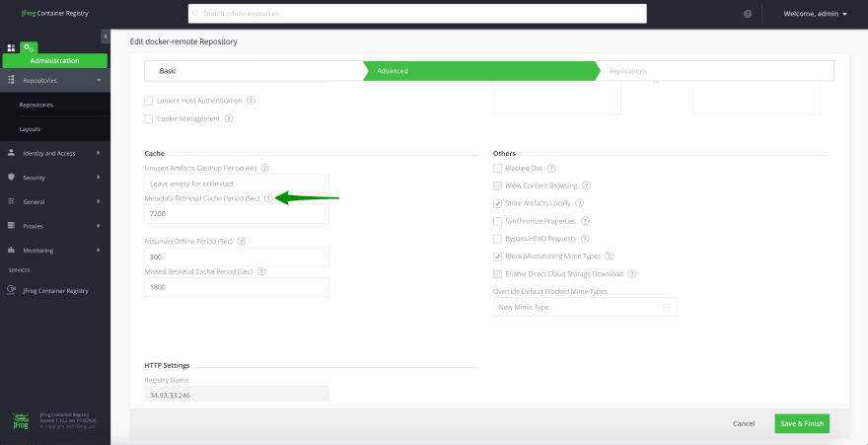This screenshot has height=445, width=868.
Task: Click Registry Name field 34.93.33.246
Action: pos(237,394)
